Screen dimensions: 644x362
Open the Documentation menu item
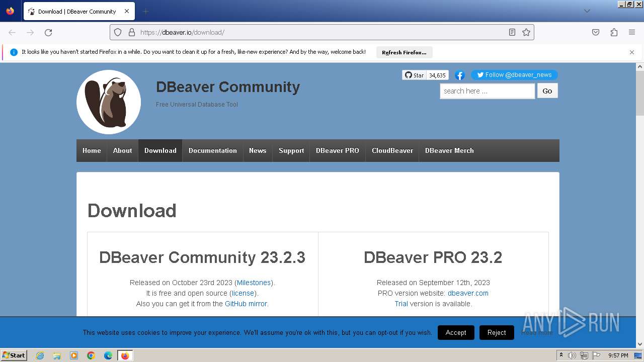click(213, 150)
